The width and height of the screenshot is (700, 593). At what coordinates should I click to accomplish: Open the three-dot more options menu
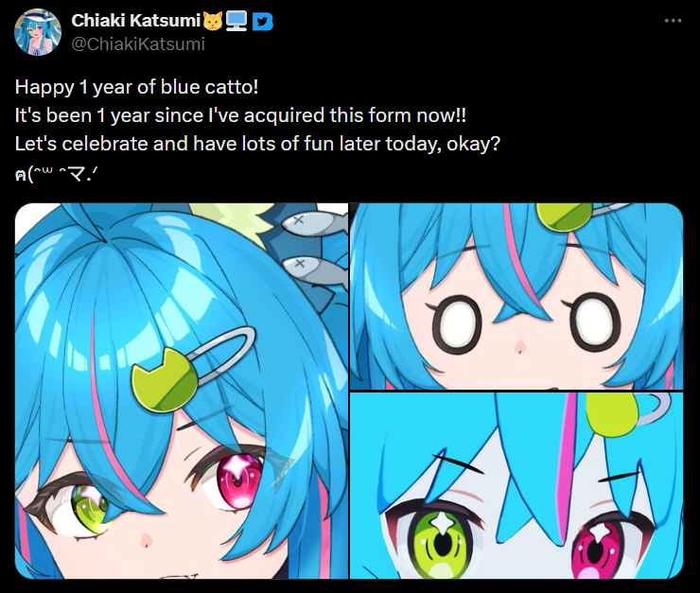(x=673, y=21)
